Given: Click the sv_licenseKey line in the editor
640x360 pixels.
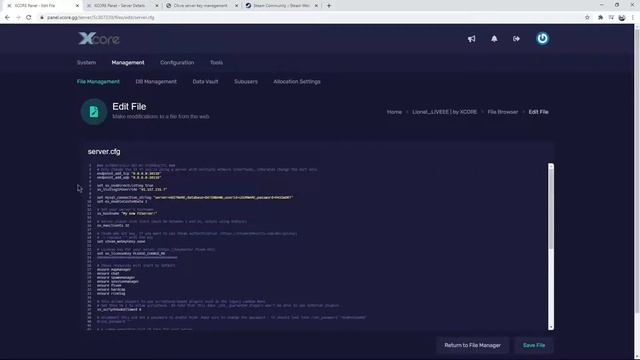Looking at the screenshot, I should (x=131, y=253).
